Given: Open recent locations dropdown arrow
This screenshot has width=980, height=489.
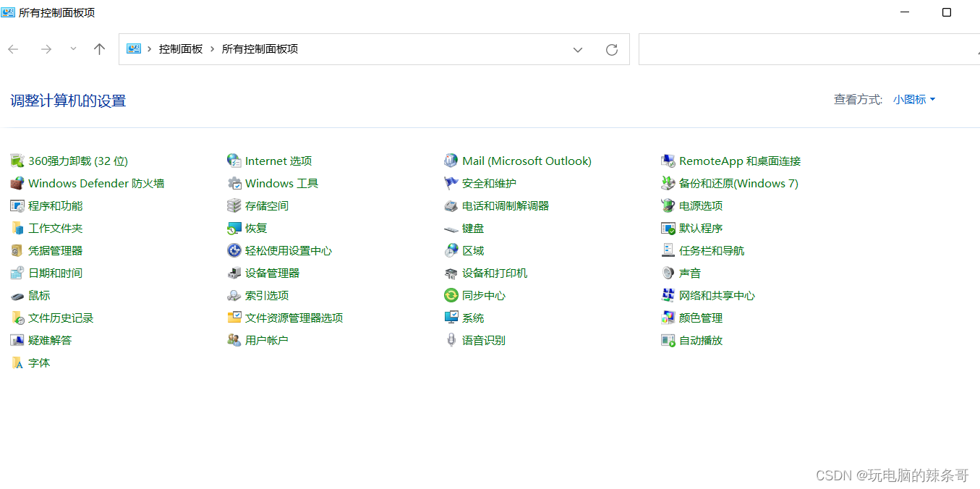Looking at the screenshot, I should (x=73, y=48).
